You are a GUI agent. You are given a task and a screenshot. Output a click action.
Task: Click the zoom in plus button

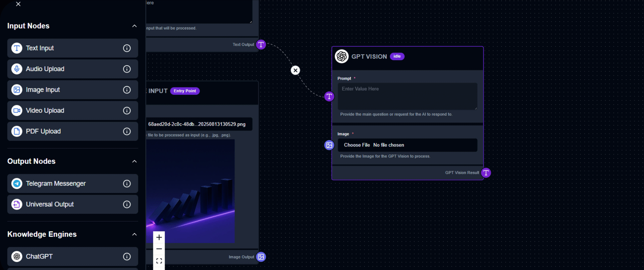point(159,238)
